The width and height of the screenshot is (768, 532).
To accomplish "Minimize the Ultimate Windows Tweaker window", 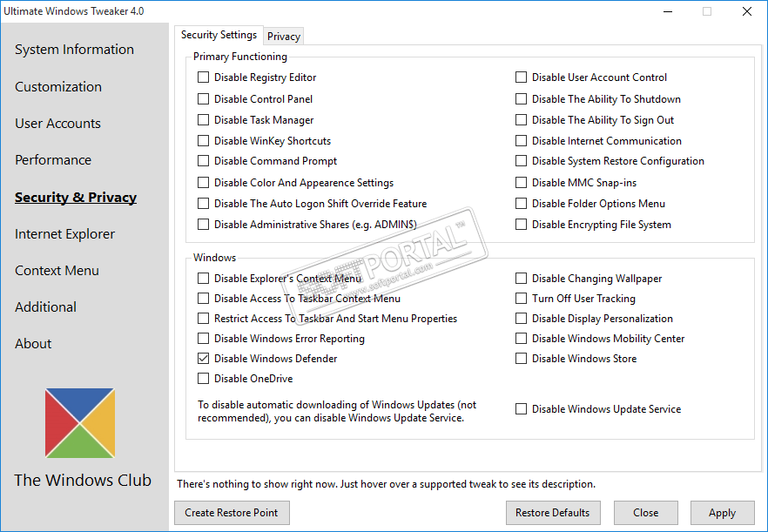I will (x=667, y=11).
